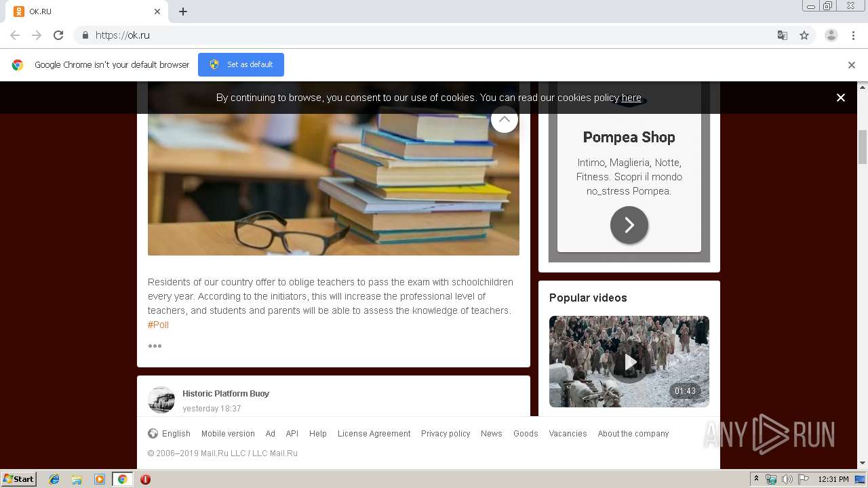Switch to the Chrome taskbar button

click(123, 479)
